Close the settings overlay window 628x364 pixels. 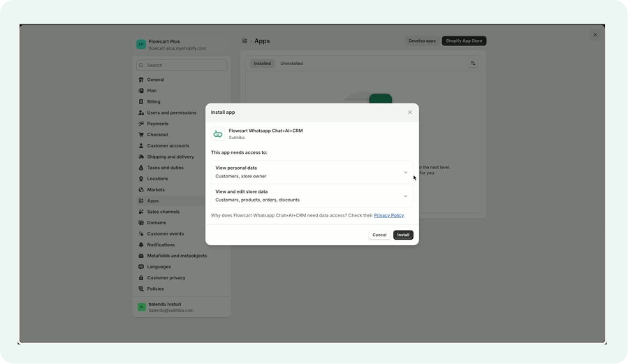pos(595,35)
